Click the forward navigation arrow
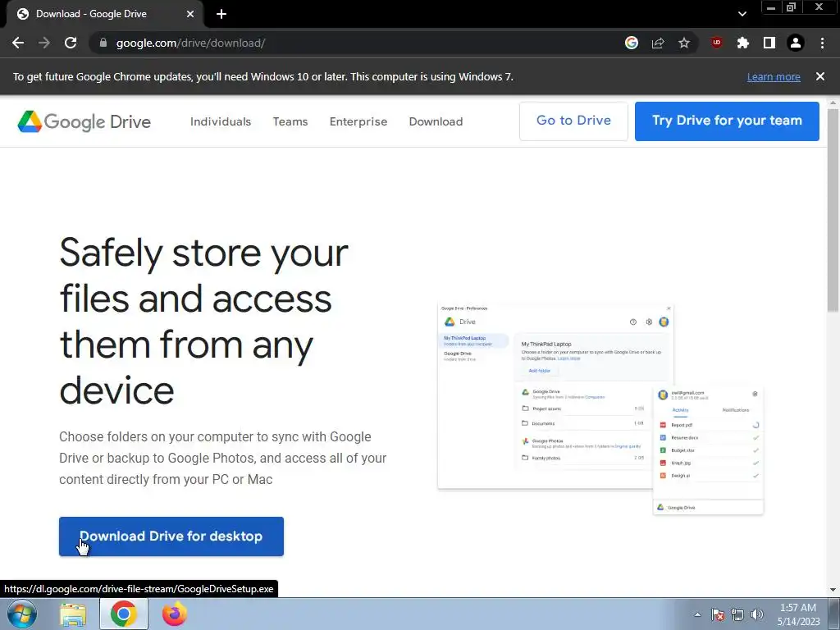 tap(44, 43)
